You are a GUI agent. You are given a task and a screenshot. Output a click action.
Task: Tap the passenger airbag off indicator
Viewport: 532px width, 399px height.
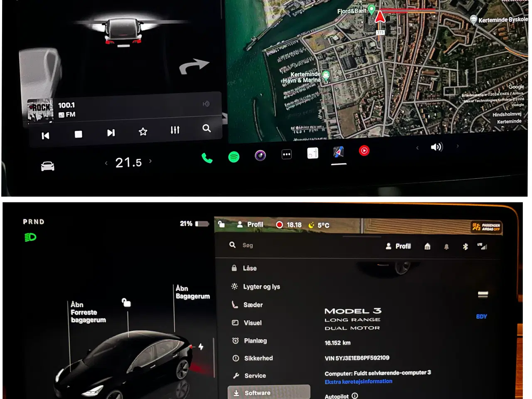click(x=486, y=227)
